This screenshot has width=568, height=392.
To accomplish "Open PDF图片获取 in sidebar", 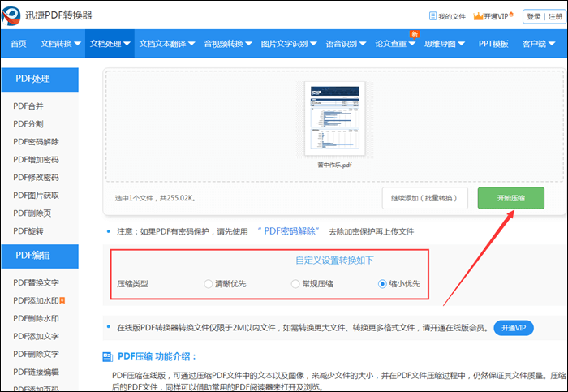I will click(36, 196).
